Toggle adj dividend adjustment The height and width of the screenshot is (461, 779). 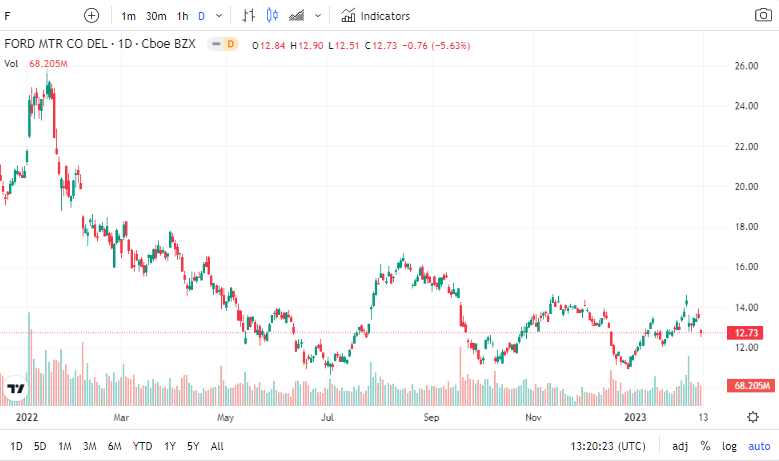pyautogui.click(x=680, y=446)
